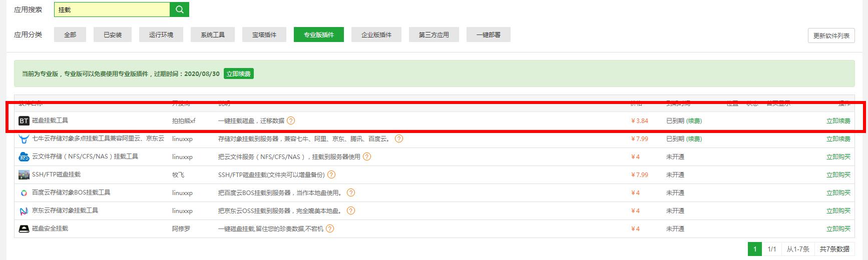Open the 宝塔插件 category
The height and width of the screenshot is (260, 868).
tap(264, 34)
